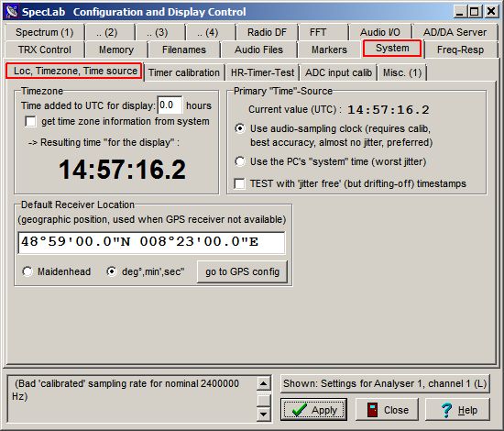Open the Audio Files tab

258,50
